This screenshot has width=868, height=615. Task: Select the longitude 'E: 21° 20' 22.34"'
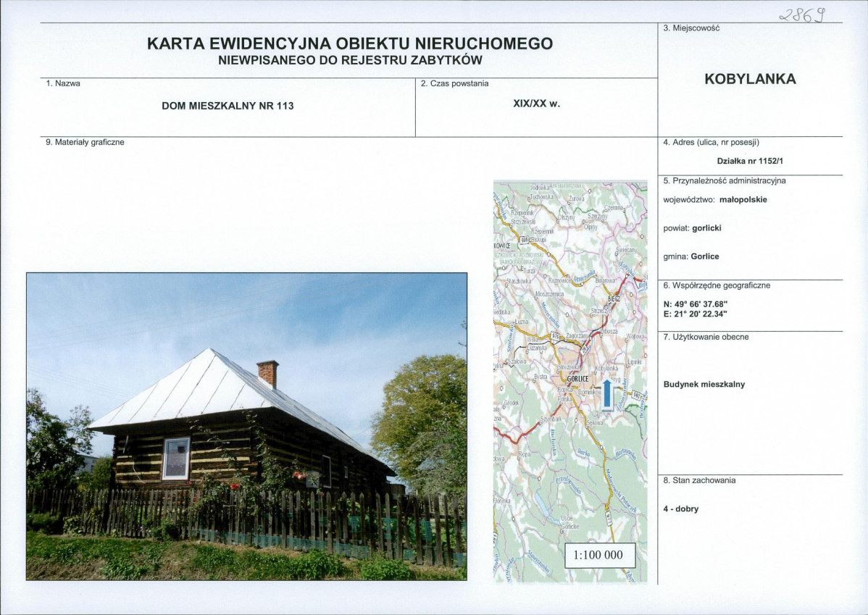click(695, 314)
